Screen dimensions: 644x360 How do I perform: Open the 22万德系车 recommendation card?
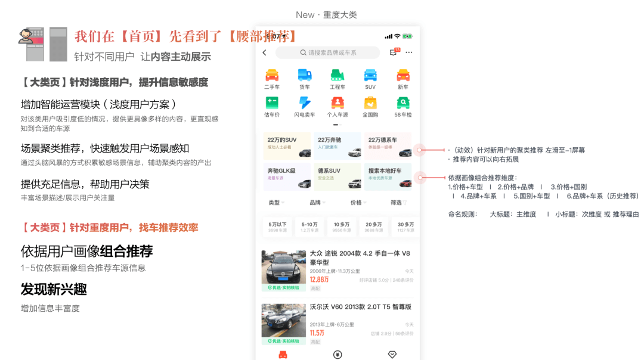388,145
